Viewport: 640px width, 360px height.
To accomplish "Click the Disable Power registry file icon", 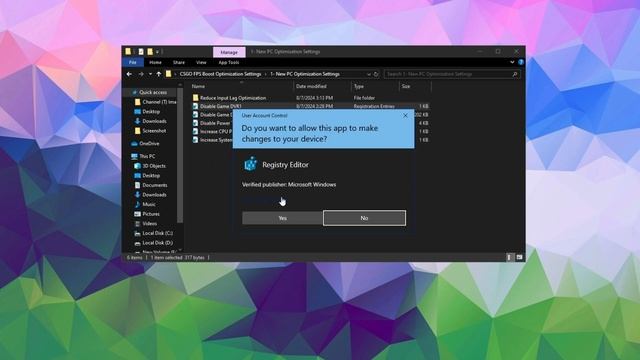I will coord(196,123).
